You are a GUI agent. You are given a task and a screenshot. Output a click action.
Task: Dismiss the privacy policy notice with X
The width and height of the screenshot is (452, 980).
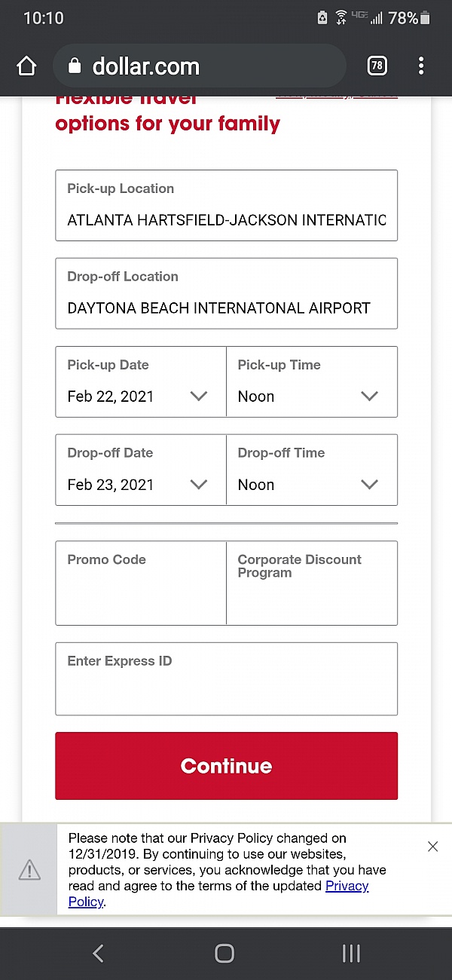click(x=432, y=847)
